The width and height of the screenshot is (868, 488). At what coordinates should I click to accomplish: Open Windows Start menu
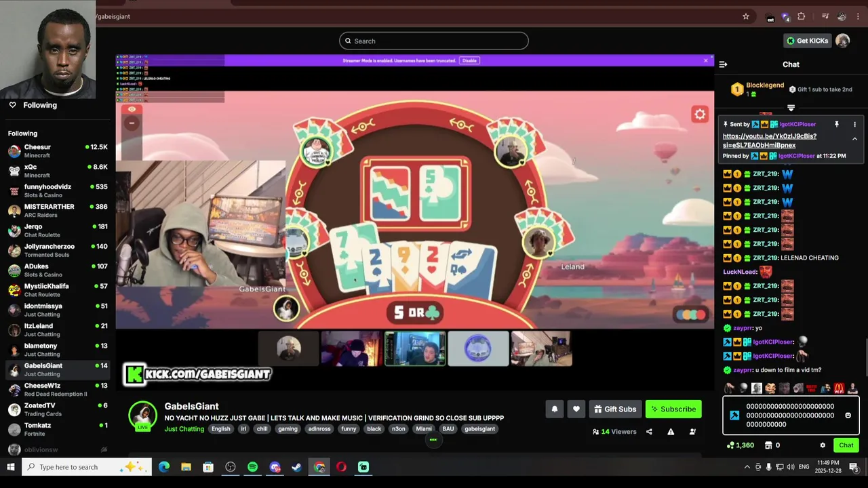click(x=11, y=467)
